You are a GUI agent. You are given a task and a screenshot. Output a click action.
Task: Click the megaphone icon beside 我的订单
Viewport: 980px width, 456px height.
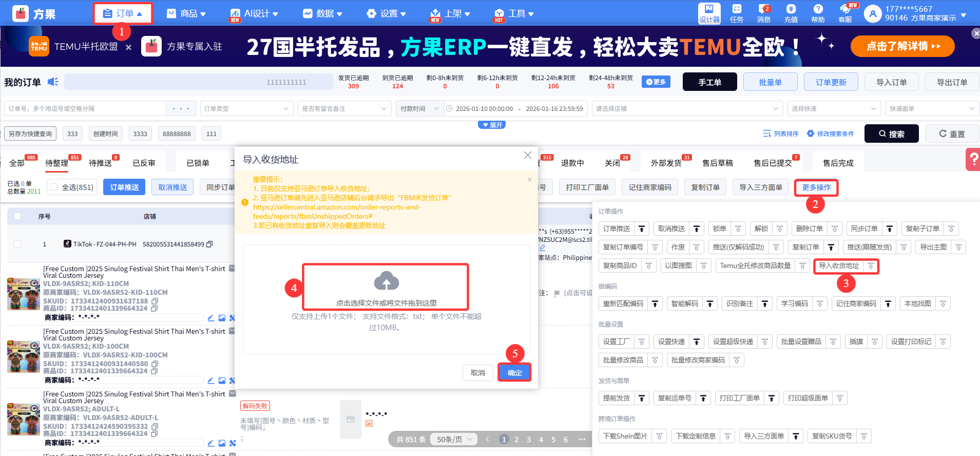click(53, 82)
